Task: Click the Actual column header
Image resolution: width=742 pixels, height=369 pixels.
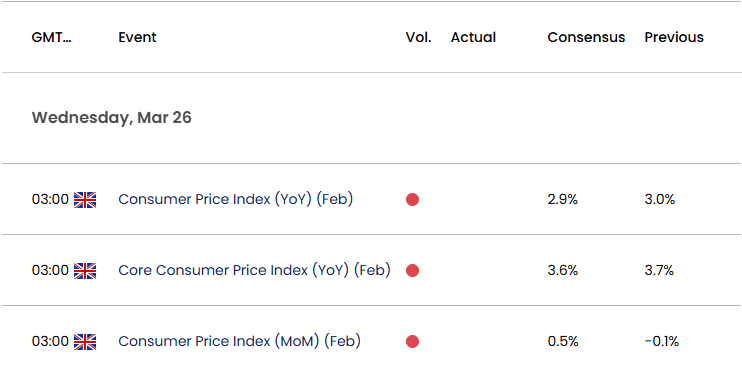Action: pos(473,37)
